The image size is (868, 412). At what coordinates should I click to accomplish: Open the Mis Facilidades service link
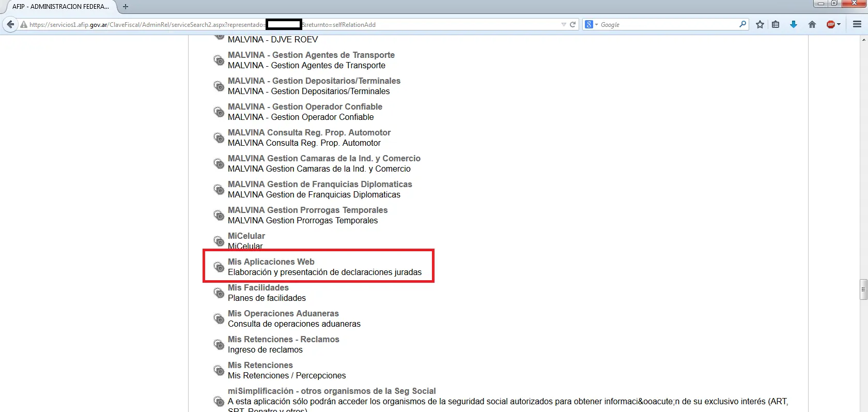(258, 287)
